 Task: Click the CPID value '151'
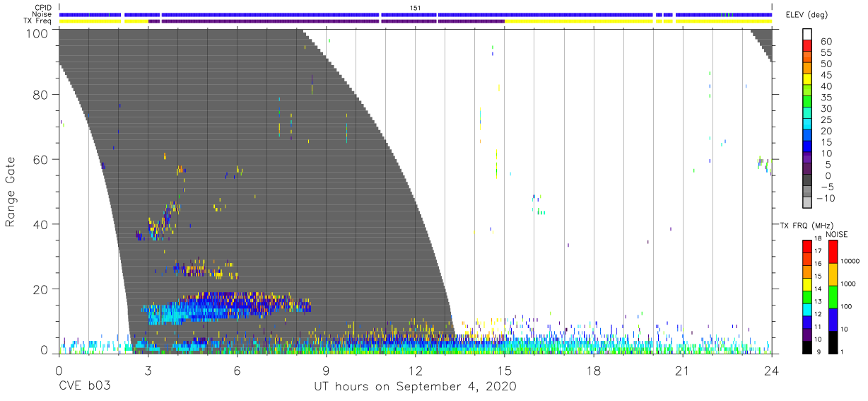tap(416, 8)
